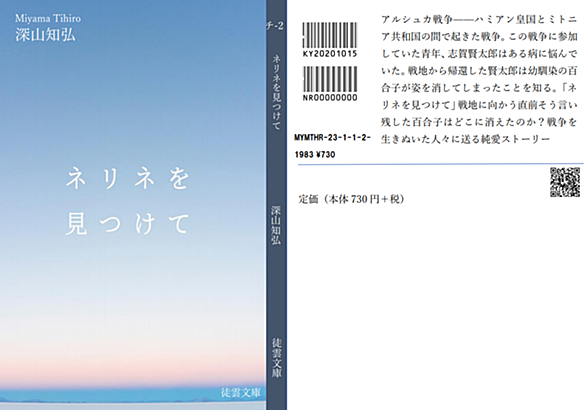Click the spine author name 深山知弘

click(276, 225)
